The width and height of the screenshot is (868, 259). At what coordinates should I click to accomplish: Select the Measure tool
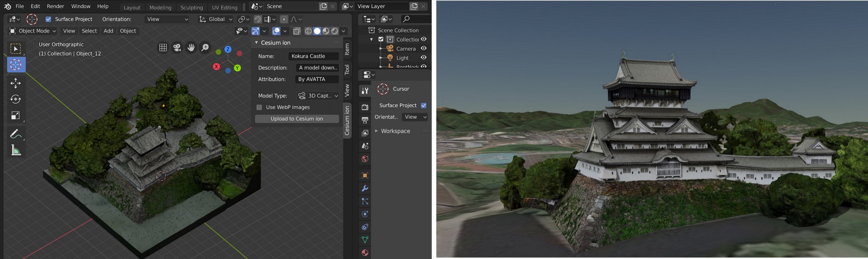(x=16, y=150)
